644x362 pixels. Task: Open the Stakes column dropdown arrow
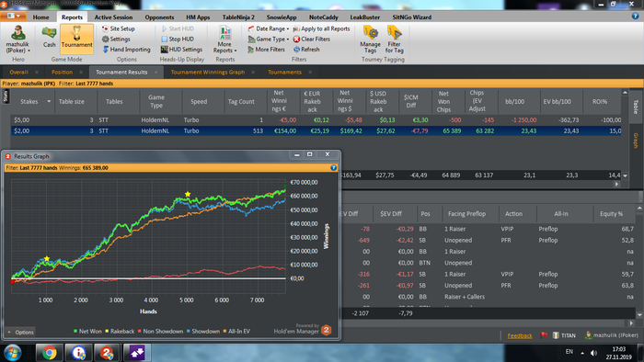point(49,101)
